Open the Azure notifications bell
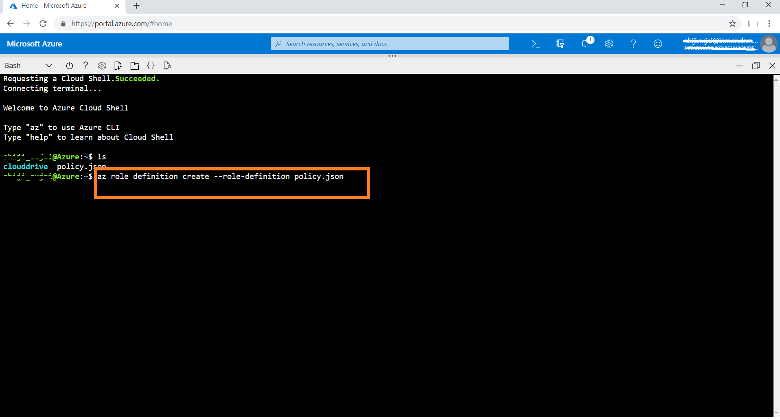 tap(585, 44)
